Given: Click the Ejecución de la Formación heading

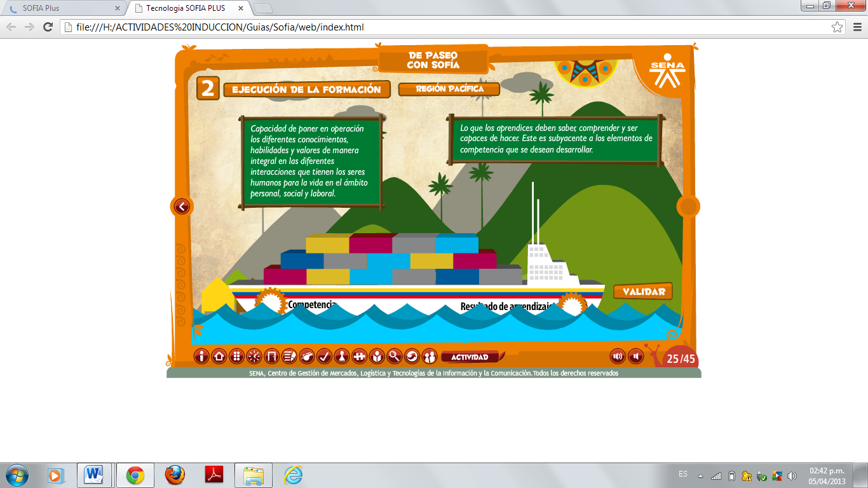Looking at the screenshot, I should pos(306,90).
